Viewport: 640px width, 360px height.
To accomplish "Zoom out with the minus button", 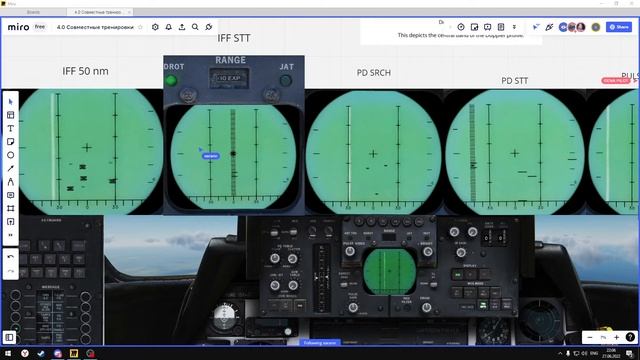I will coord(589,337).
